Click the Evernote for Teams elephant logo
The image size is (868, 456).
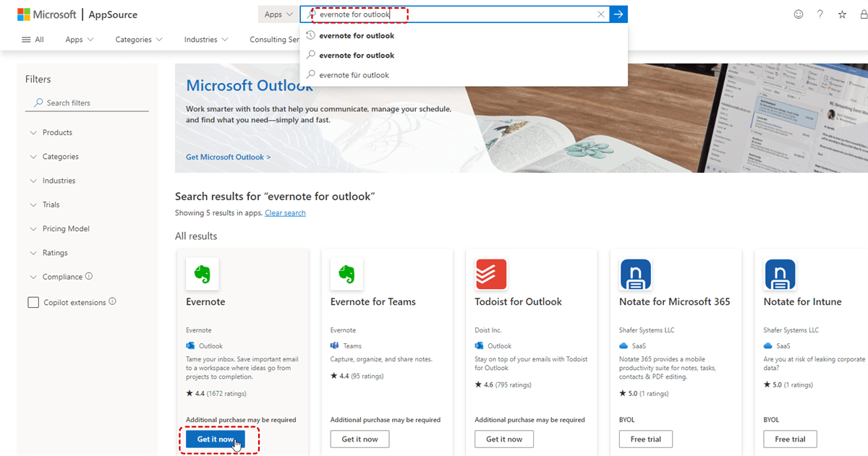pyautogui.click(x=346, y=274)
